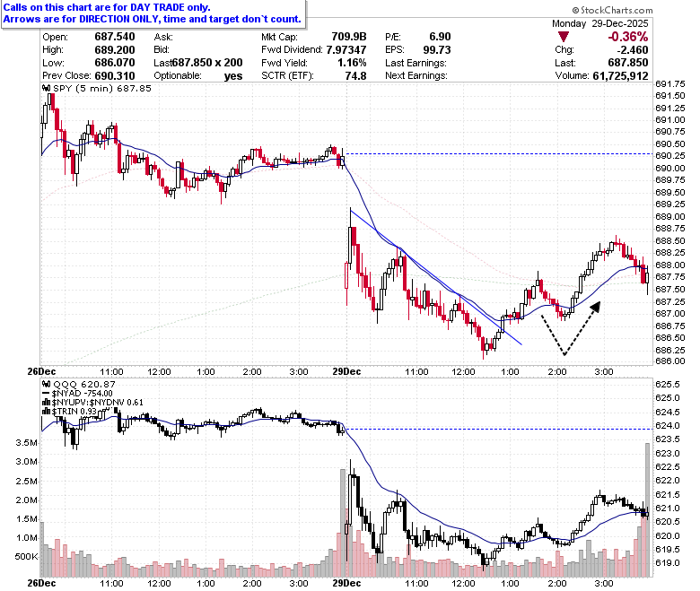Click the tallest gray volume bar at close
This screenshot has height=591, width=700.
pyautogui.click(x=647, y=509)
